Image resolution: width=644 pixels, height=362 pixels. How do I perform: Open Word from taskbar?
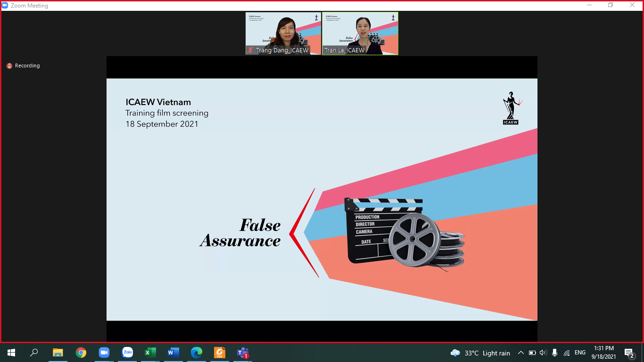[173, 353]
